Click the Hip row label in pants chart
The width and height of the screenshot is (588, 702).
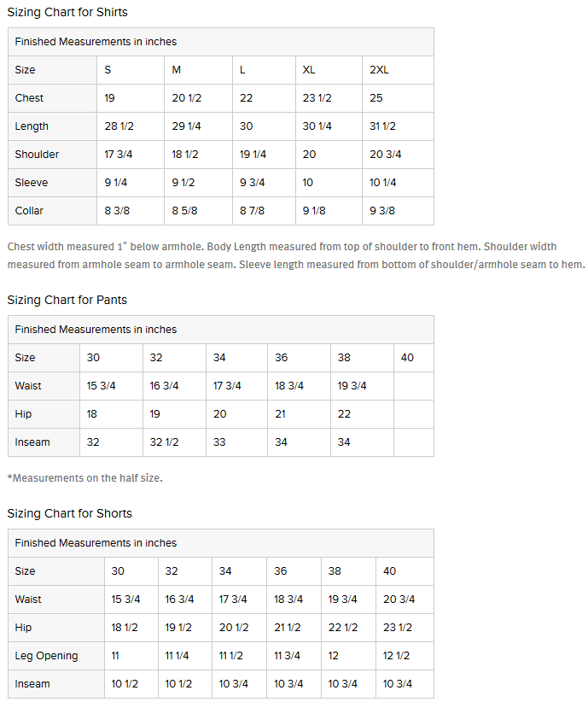coord(23,414)
